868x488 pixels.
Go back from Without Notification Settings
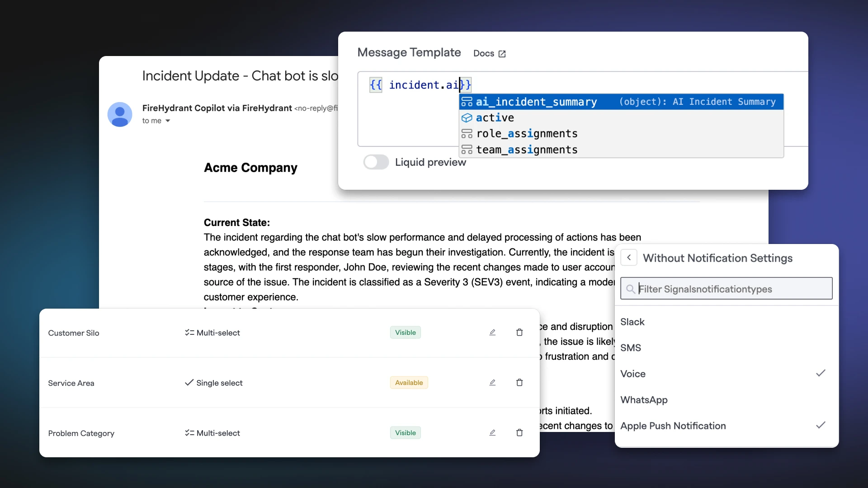click(x=629, y=258)
